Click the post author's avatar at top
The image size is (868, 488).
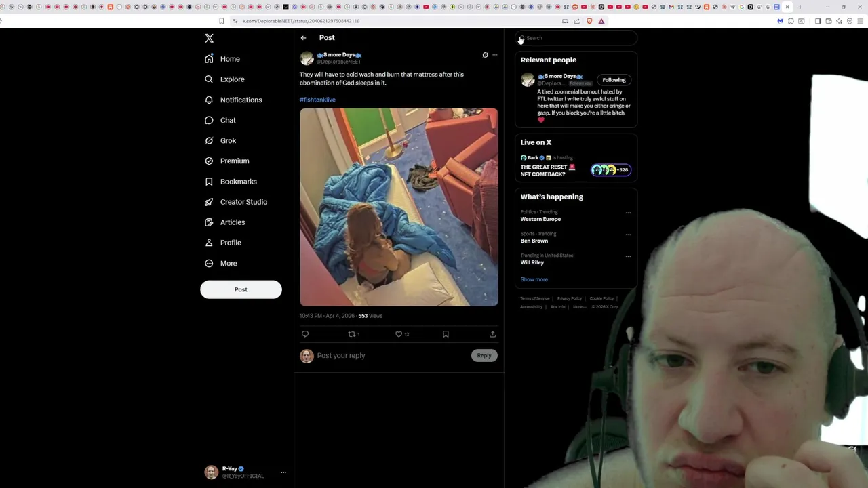click(307, 58)
